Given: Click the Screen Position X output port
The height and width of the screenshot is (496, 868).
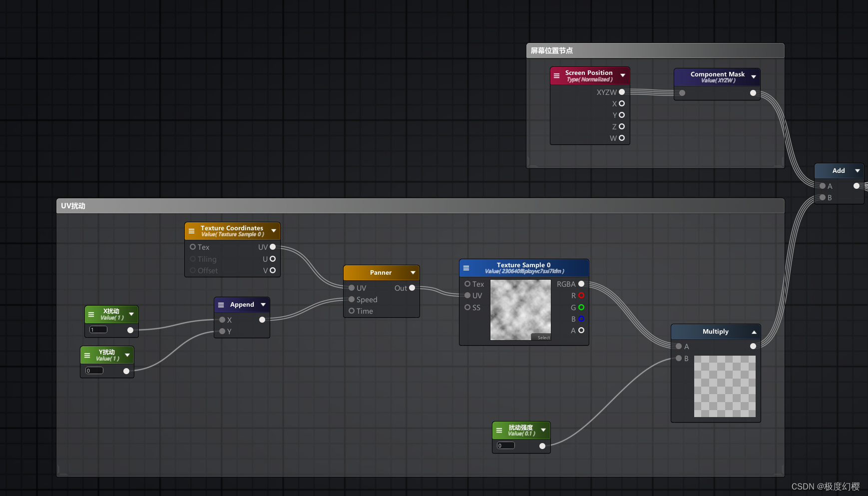Looking at the screenshot, I should pos(622,103).
